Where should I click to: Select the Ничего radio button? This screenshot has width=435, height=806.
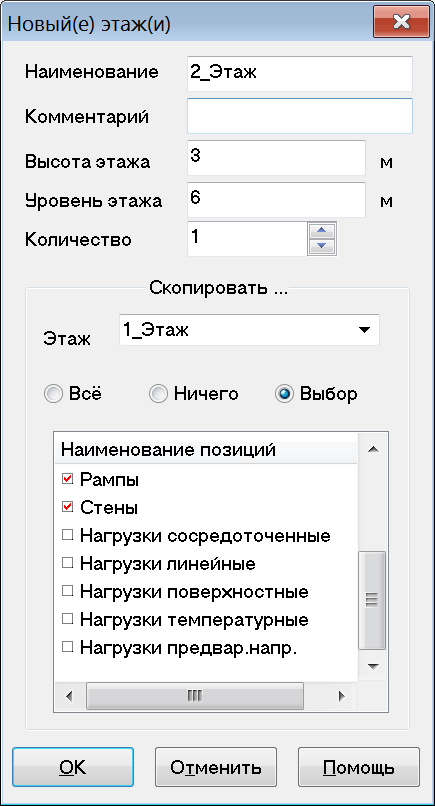[157, 394]
